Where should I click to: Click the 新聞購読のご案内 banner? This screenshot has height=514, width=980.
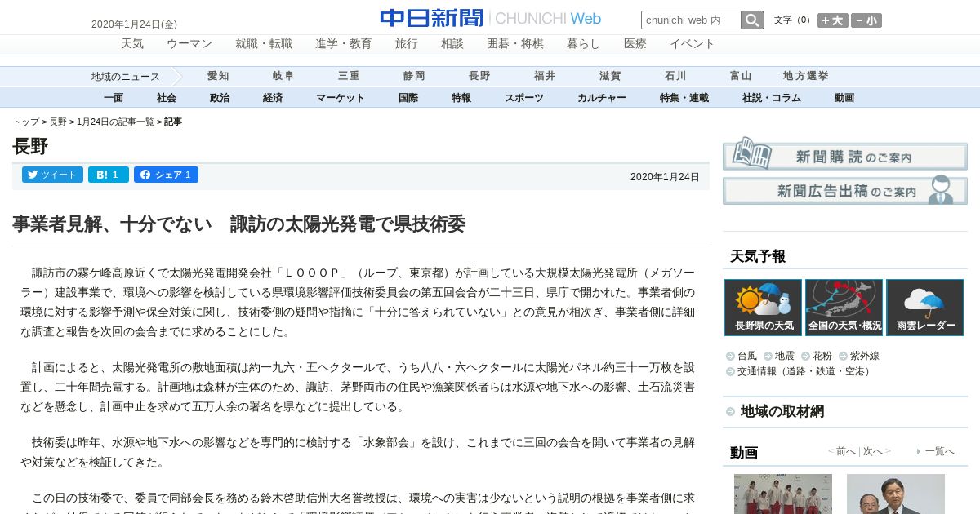pos(845,153)
